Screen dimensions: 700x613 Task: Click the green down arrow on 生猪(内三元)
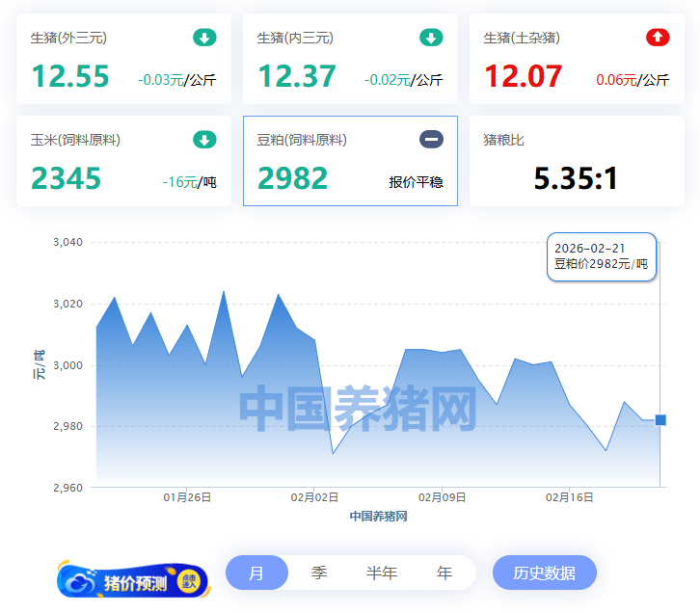tap(431, 38)
